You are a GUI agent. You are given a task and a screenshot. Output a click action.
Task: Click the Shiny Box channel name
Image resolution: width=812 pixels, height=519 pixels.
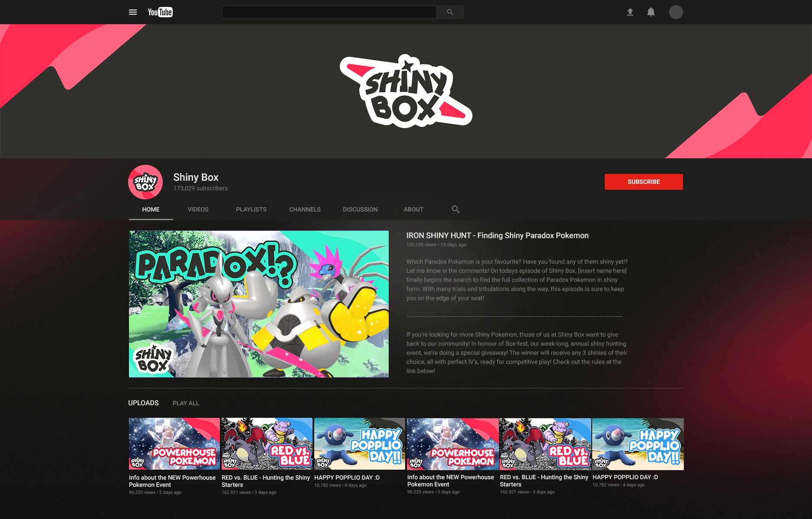pos(196,177)
